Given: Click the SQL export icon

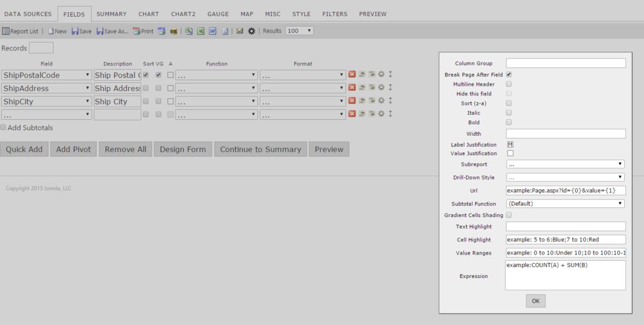Looking at the screenshot, I should tap(173, 31).
